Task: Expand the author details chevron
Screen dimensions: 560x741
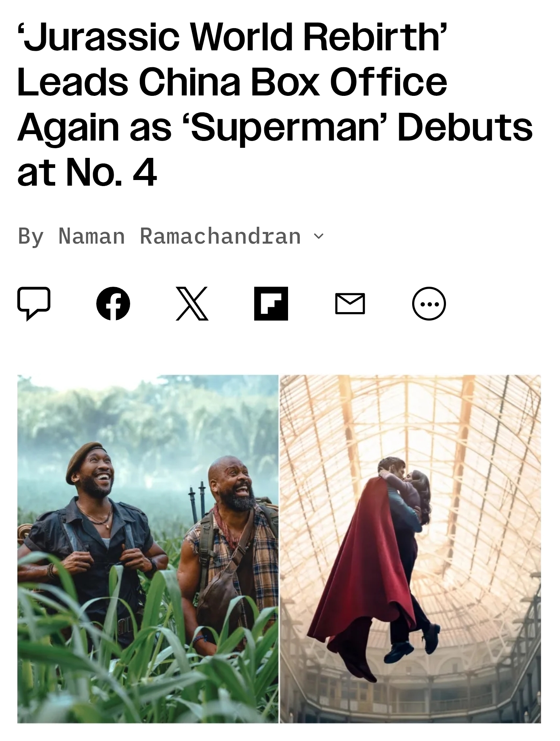Action: coord(318,236)
